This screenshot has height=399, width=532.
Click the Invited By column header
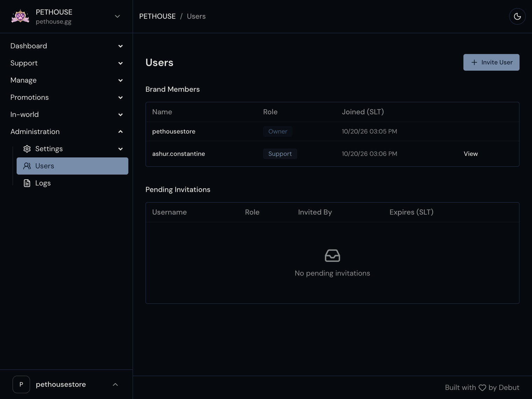pyautogui.click(x=315, y=212)
